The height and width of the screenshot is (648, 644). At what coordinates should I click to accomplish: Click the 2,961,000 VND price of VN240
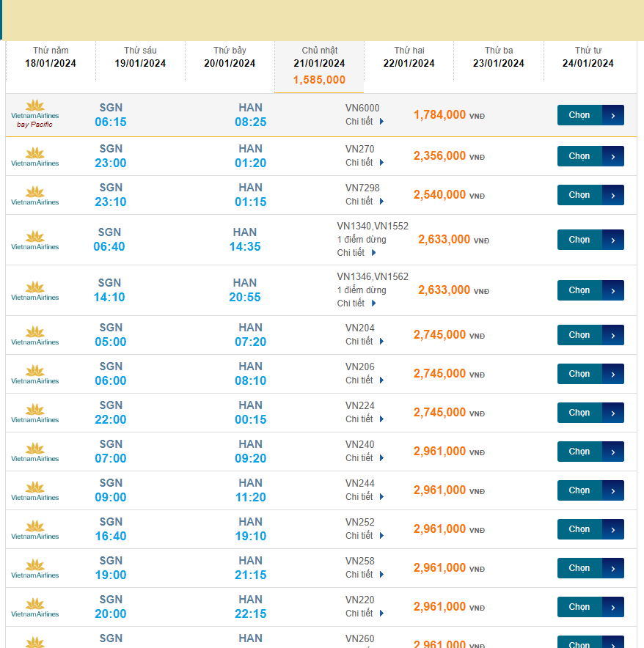coord(439,452)
